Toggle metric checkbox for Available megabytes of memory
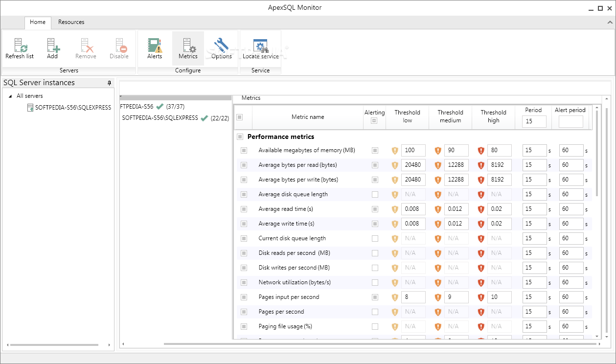 244,151
